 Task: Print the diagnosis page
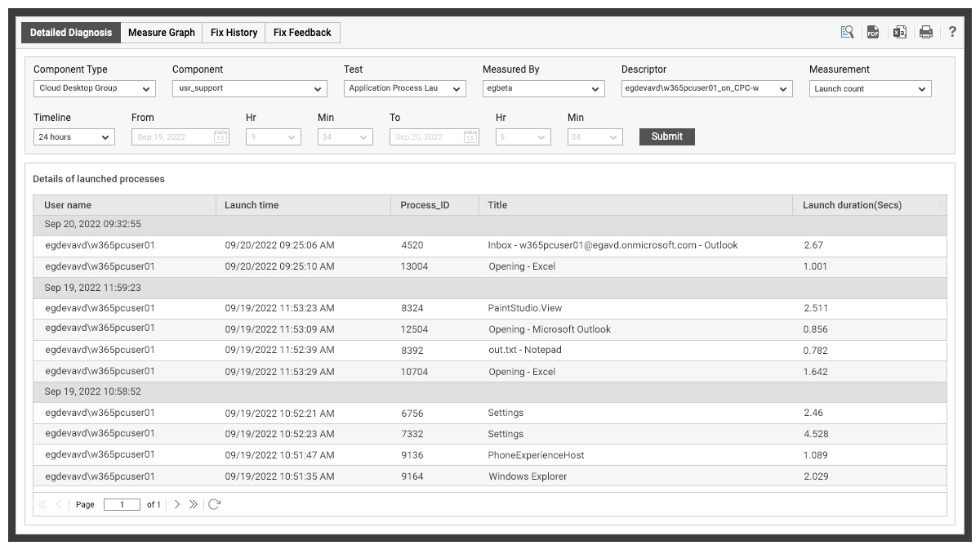(926, 32)
